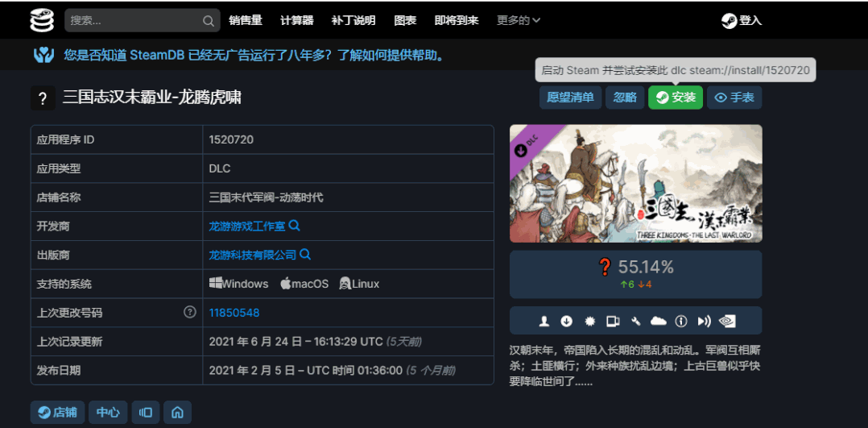Click the app ID value 1520720
Viewport: 868px width, 428px height.
(x=231, y=139)
